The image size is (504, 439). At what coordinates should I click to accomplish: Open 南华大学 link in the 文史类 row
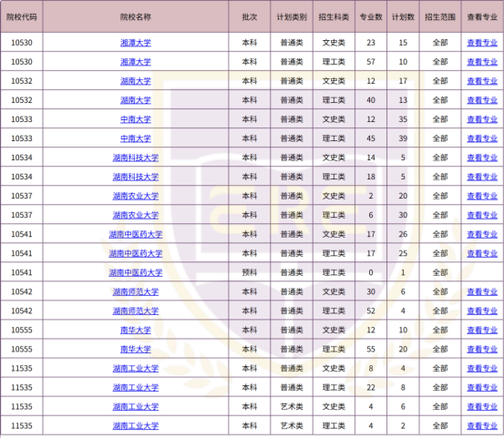click(x=135, y=330)
